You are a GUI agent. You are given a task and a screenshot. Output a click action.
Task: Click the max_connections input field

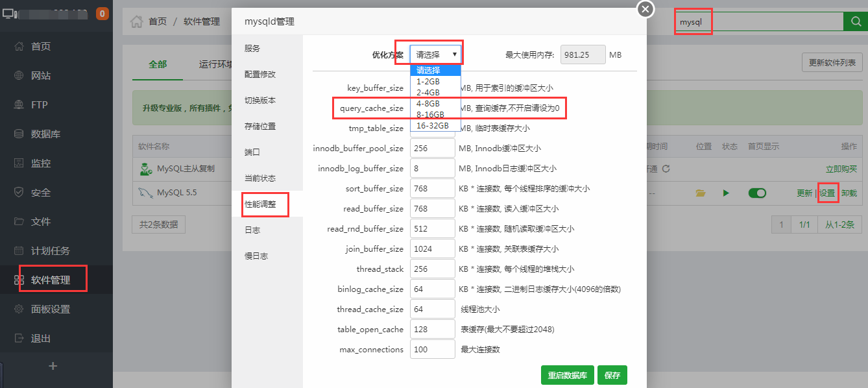[x=432, y=349]
